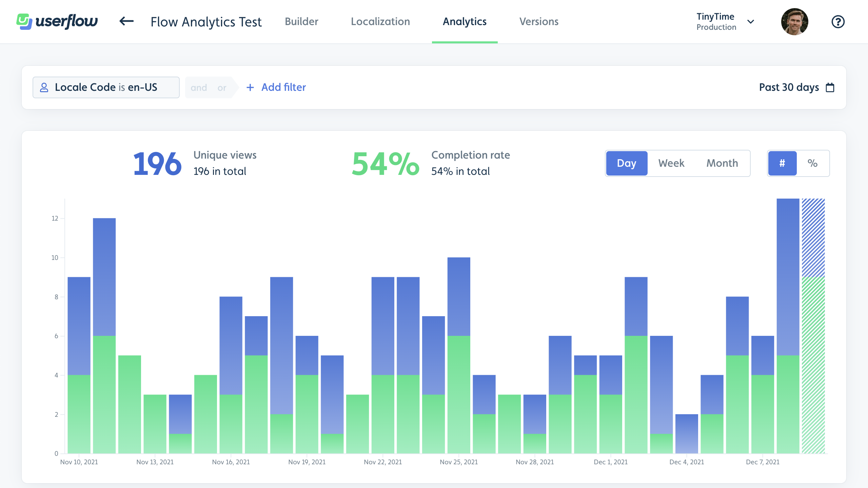Click the Dec 4, 2021 bar
This screenshot has width=868, height=488.
coord(687,434)
